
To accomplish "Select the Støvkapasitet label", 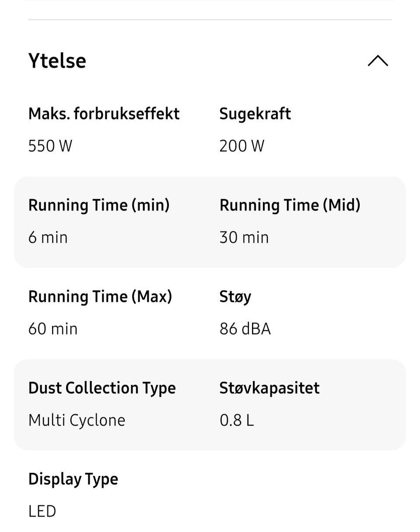I will (269, 388).
